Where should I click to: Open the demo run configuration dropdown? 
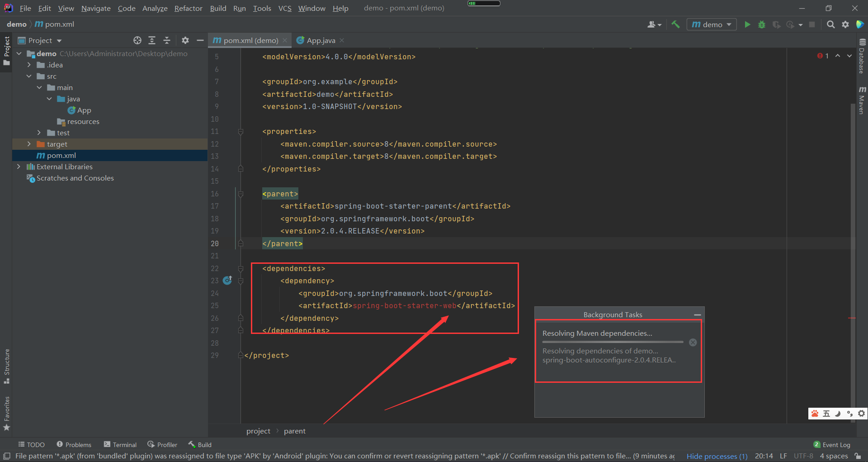(711, 24)
